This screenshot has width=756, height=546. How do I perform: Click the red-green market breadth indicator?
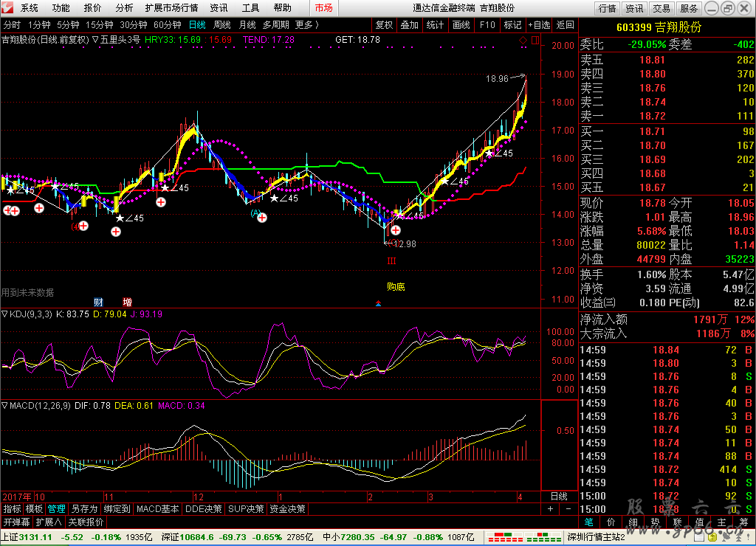pos(524,537)
